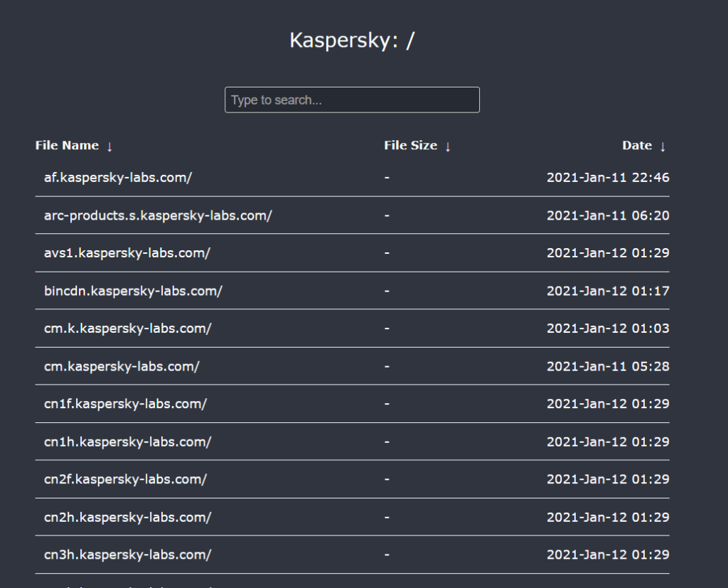Sort listing by File Size header
This screenshot has height=588, width=728.
tap(410, 146)
